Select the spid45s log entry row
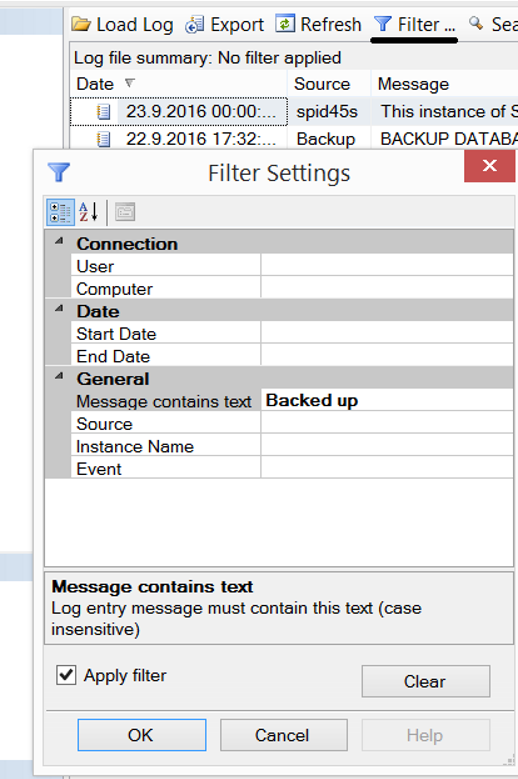The width and height of the screenshot is (518, 779). tap(294, 111)
